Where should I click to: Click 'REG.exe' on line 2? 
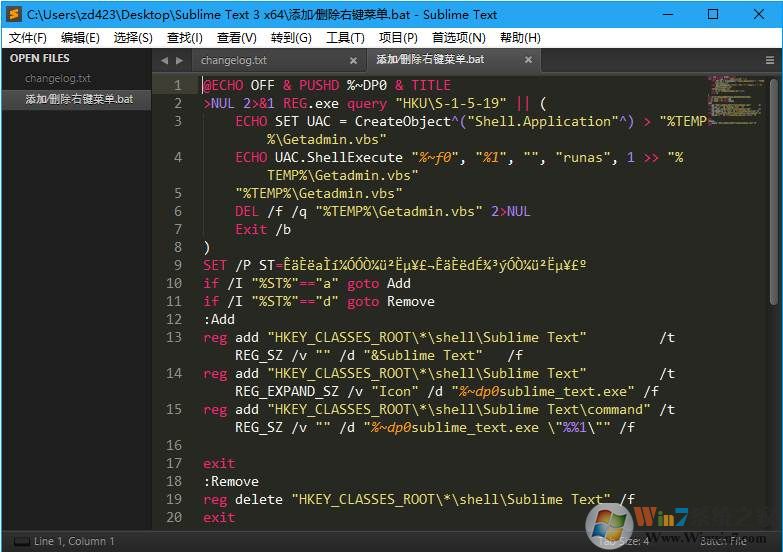click(311, 103)
